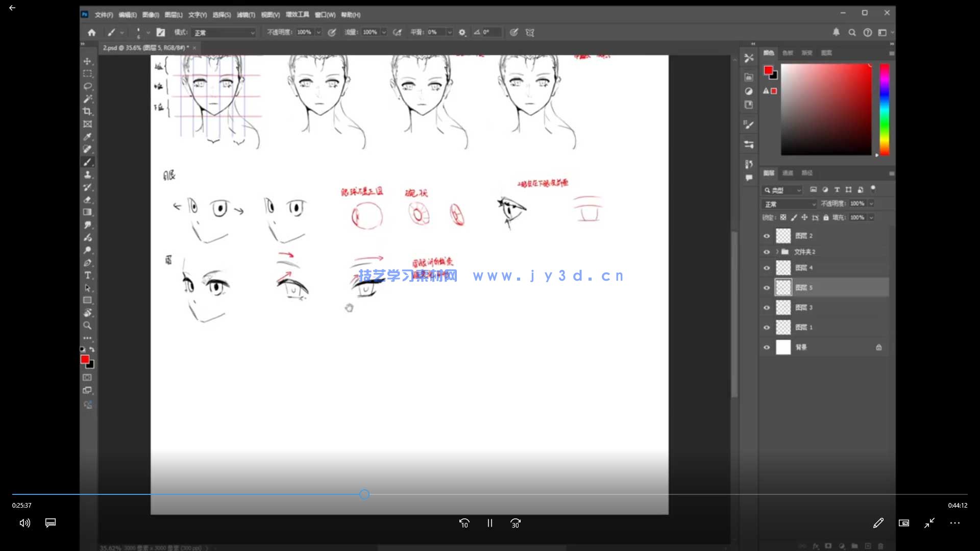
Task: Select layer 图层 3 thumbnail
Action: coord(783,308)
